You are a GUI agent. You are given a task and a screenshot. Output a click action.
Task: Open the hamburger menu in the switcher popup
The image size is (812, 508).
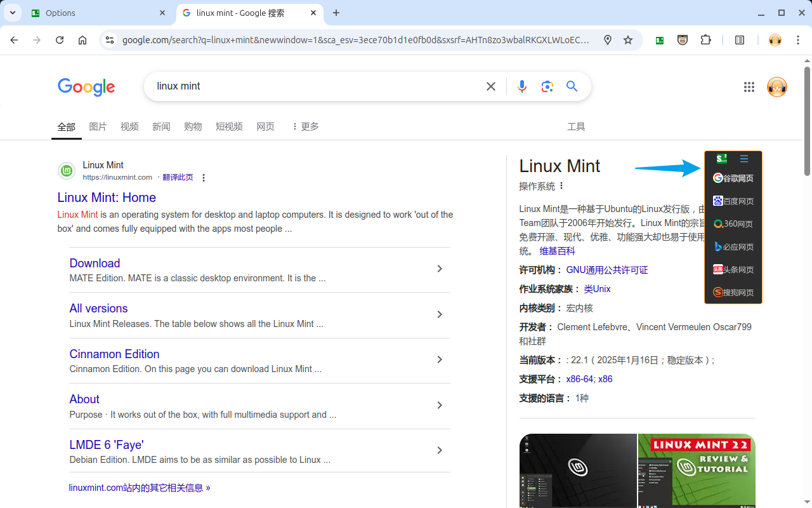[x=743, y=158]
